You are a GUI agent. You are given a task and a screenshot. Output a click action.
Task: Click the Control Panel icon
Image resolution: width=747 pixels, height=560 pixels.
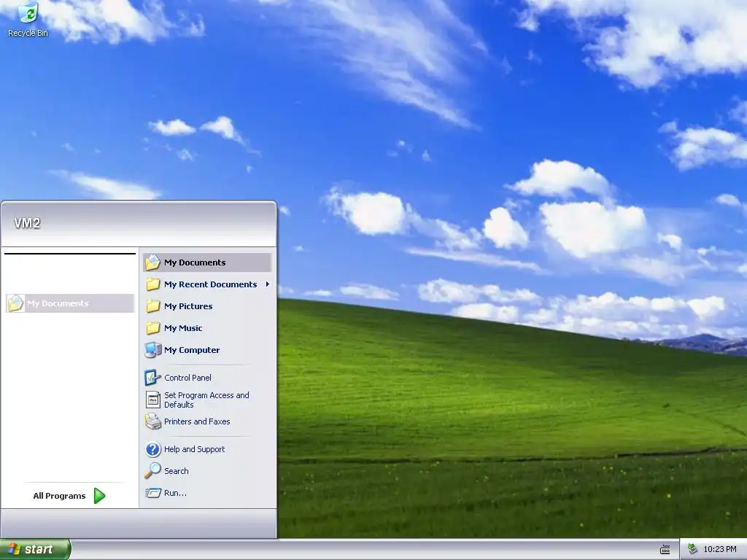(x=152, y=378)
